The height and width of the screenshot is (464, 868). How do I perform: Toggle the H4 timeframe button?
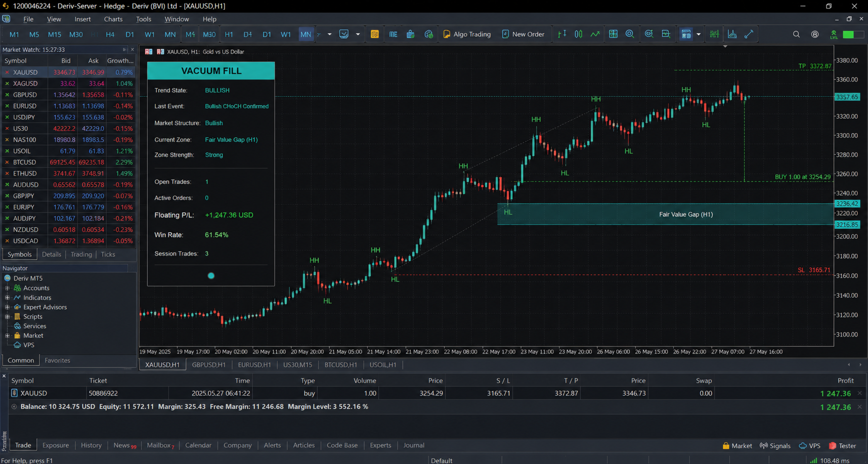pos(110,34)
